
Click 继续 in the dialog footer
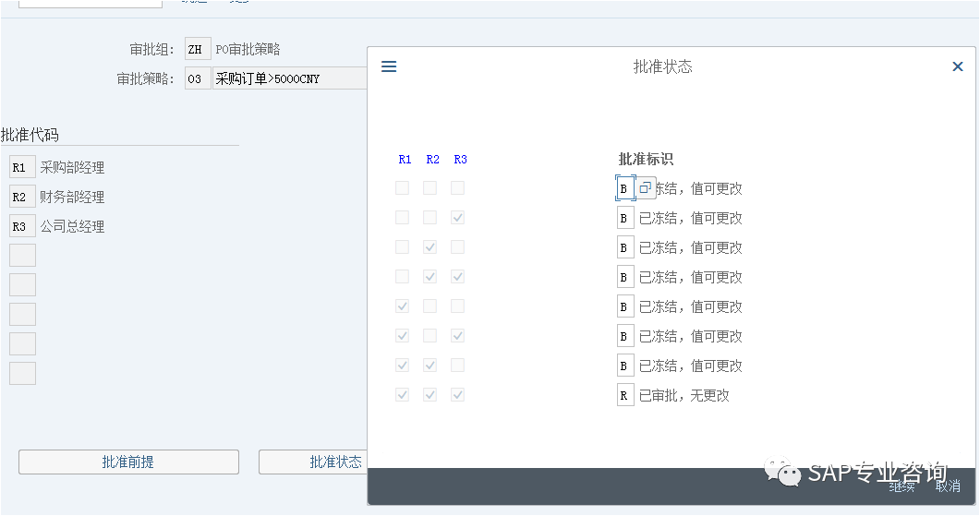[x=901, y=486]
